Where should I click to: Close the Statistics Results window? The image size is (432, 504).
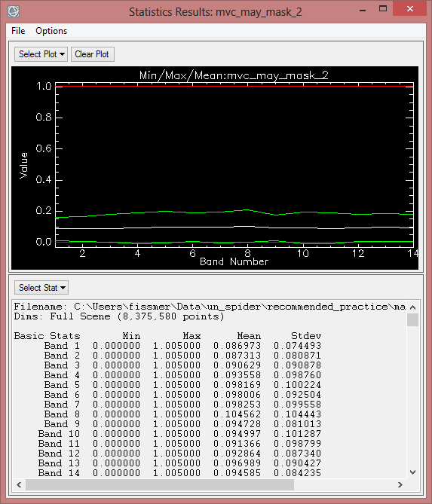click(x=410, y=9)
